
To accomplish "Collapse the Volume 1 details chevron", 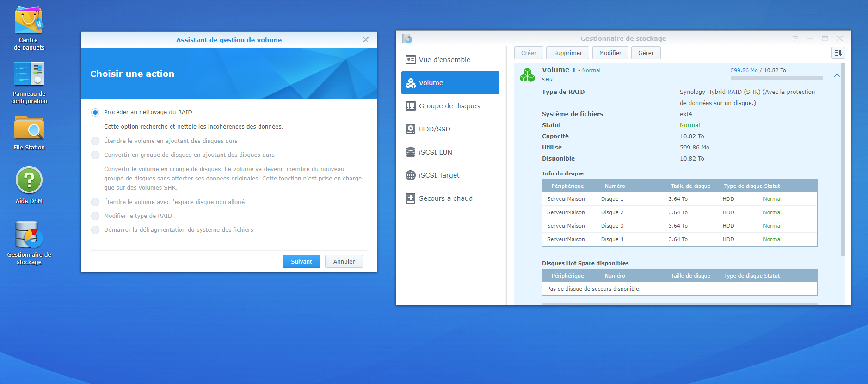I will [x=837, y=75].
